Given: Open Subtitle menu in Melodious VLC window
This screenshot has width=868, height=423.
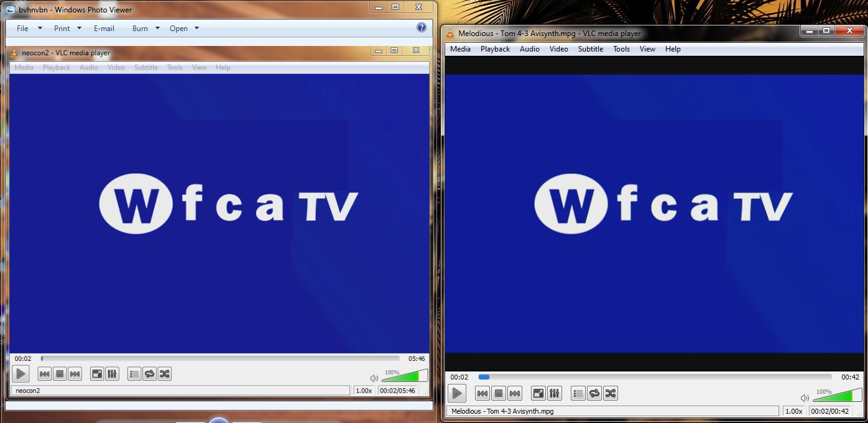Looking at the screenshot, I should [x=591, y=49].
